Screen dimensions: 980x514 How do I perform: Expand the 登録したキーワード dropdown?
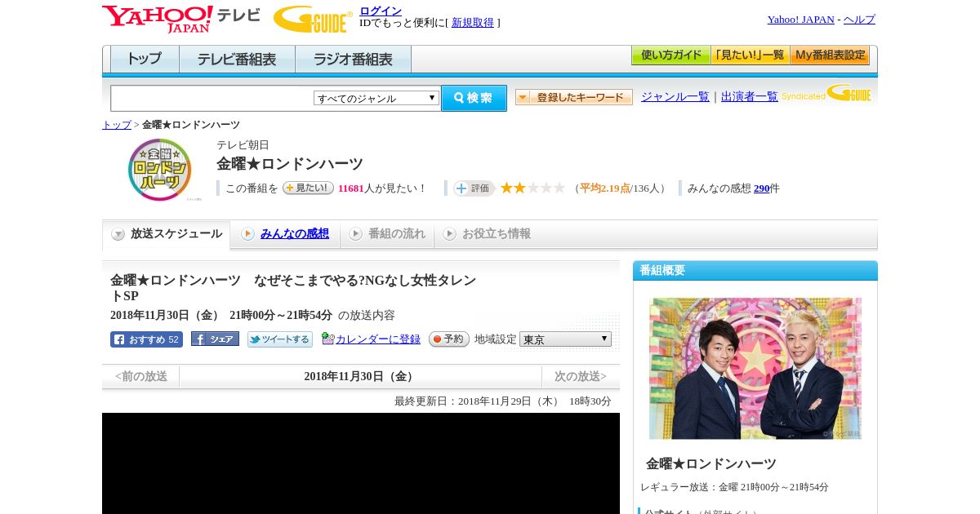[x=574, y=97]
